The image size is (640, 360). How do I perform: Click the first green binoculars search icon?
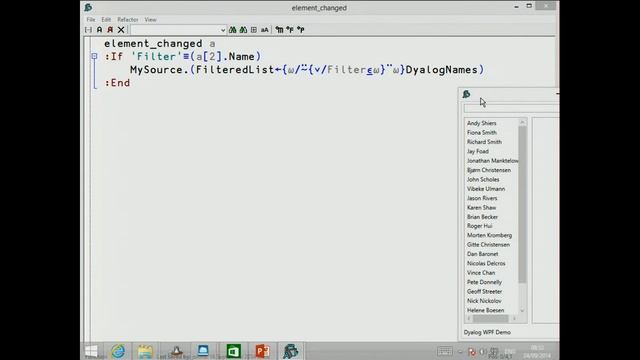[233, 30]
